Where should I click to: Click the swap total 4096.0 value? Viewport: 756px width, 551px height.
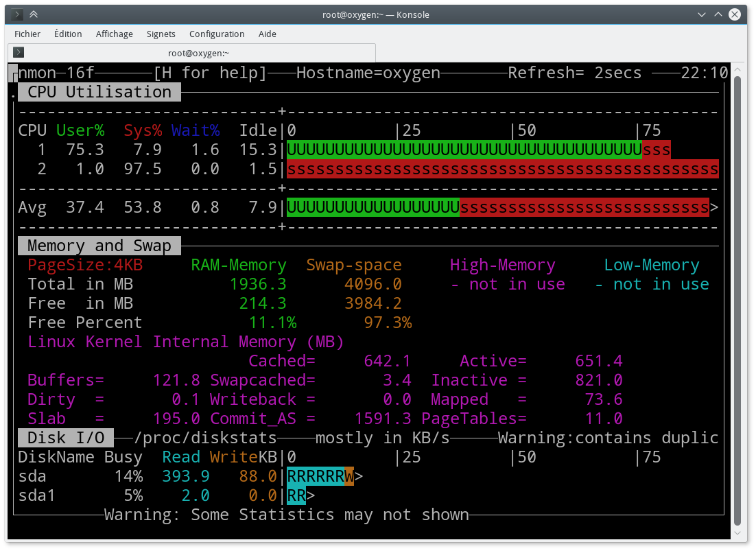[373, 284]
